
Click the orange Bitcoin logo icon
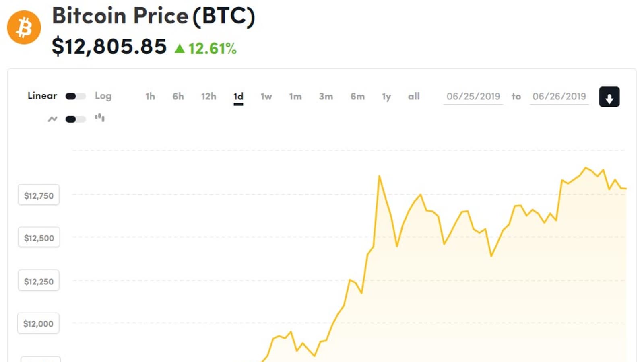(x=24, y=27)
